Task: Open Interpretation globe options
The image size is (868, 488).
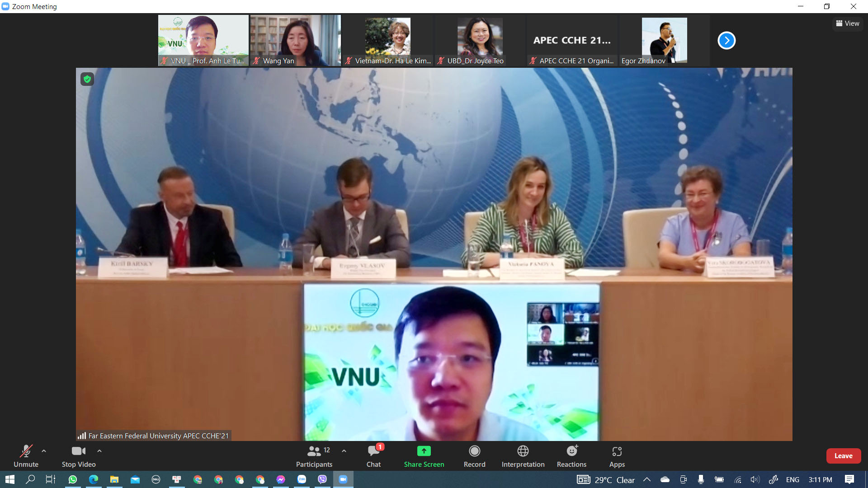Action: (x=523, y=456)
